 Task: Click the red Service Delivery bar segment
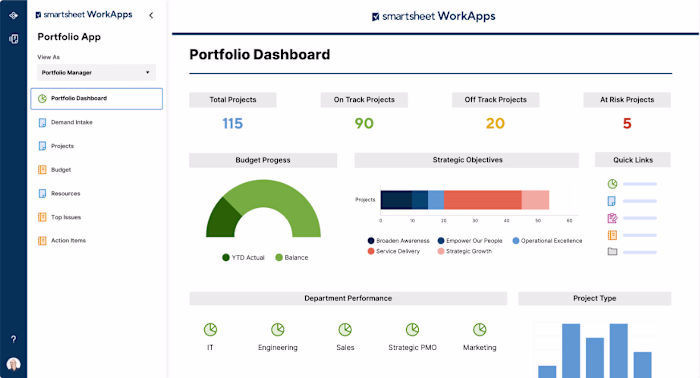[483, 200]
